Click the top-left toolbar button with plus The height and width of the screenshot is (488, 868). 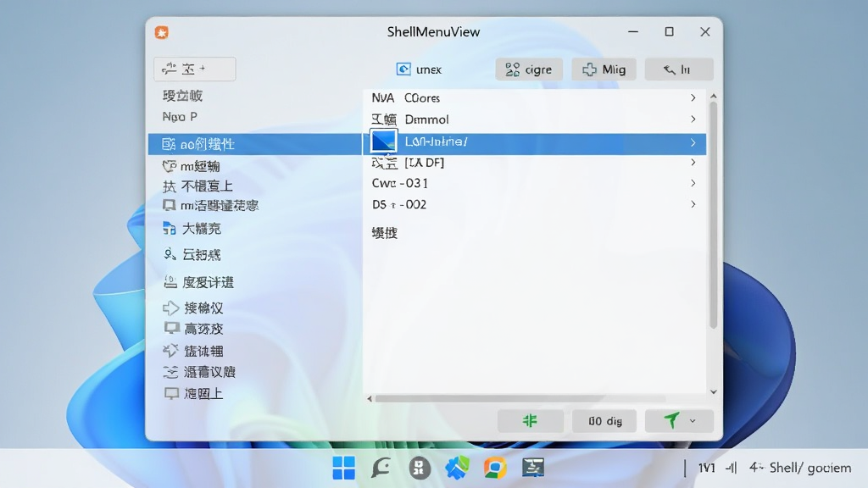pyautogui.click(x=194, y=69)
